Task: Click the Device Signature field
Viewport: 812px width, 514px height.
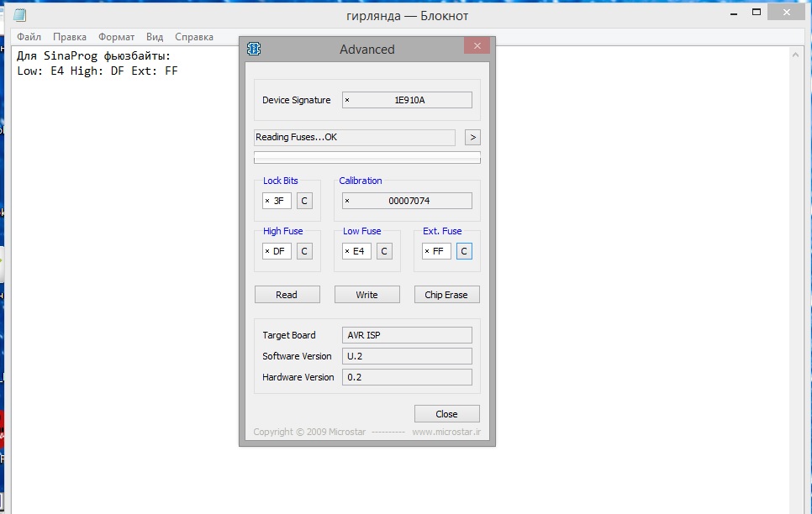Action: pos(408,100)
